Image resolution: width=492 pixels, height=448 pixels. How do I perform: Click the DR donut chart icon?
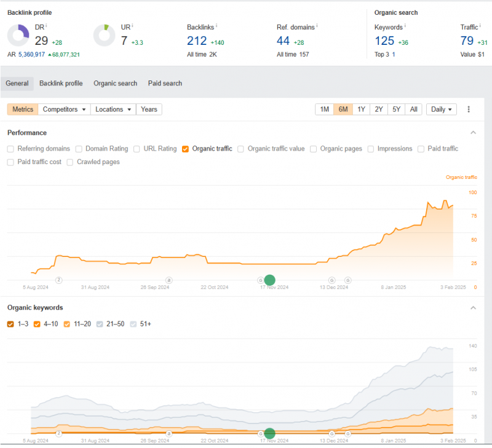(x=18, y=36)
